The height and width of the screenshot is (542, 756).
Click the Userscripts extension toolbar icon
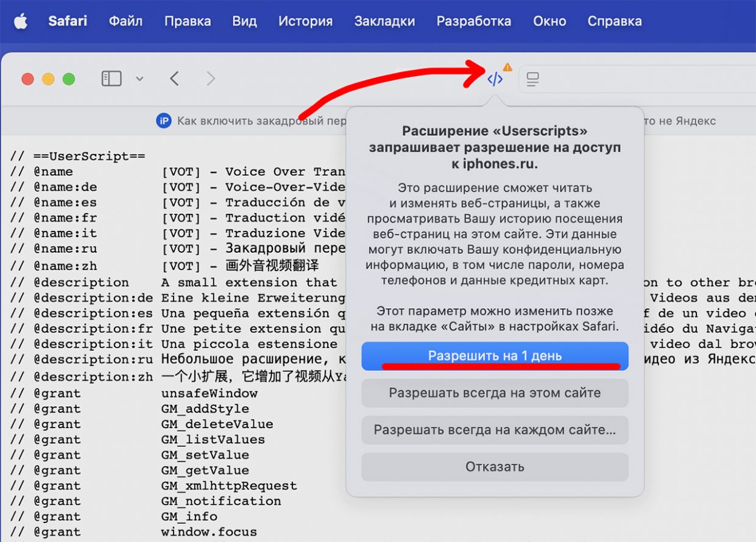(x=495, y=79)
